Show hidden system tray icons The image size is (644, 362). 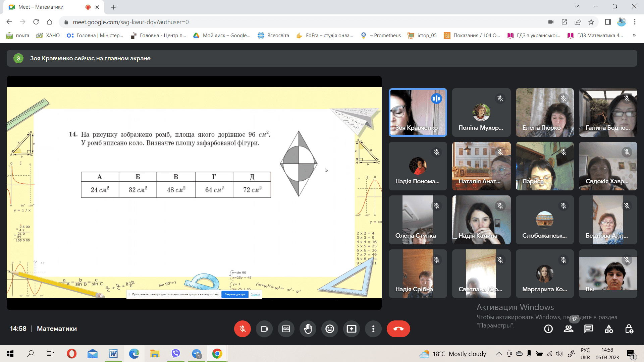click(499, 354)
